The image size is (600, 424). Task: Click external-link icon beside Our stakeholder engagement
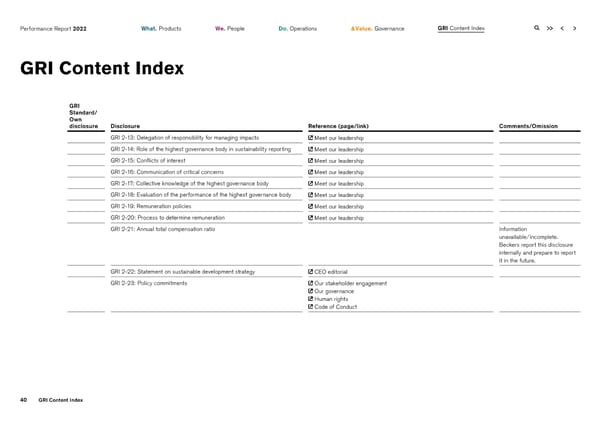(x=310, y=283)
